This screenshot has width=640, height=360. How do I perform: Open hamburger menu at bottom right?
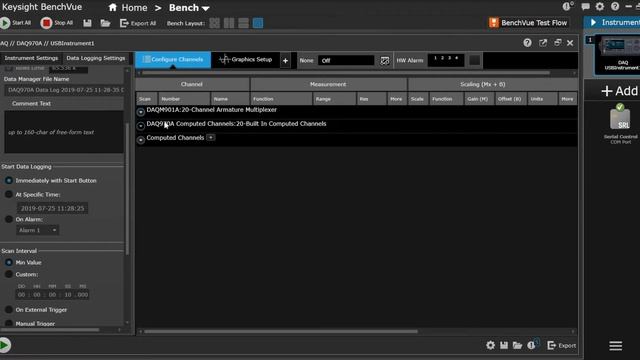click(x=616, y=346)
